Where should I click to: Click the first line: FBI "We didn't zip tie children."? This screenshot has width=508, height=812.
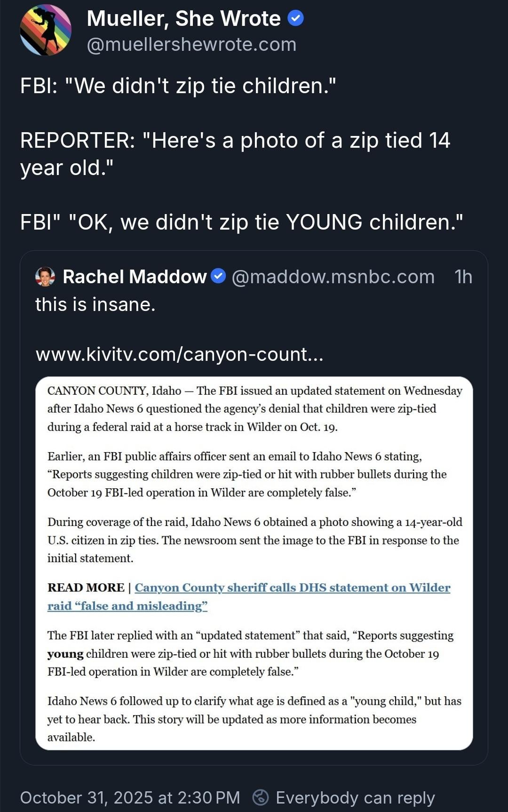tap(178, 86)
